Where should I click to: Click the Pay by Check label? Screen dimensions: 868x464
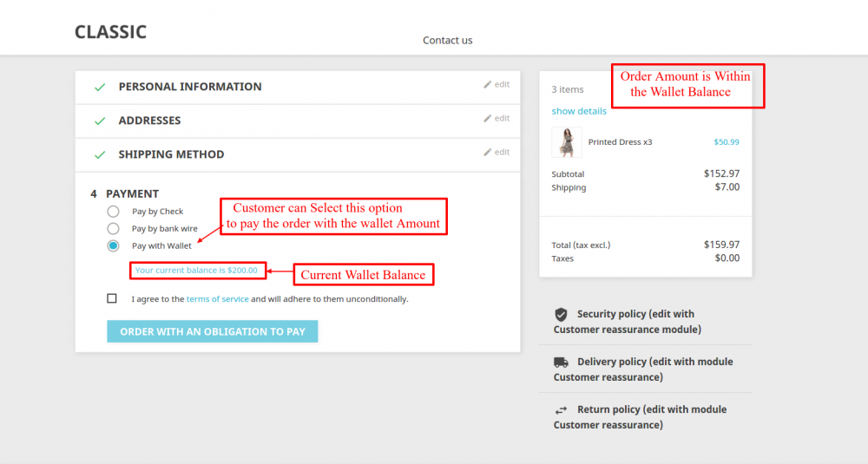pos(157,212)
